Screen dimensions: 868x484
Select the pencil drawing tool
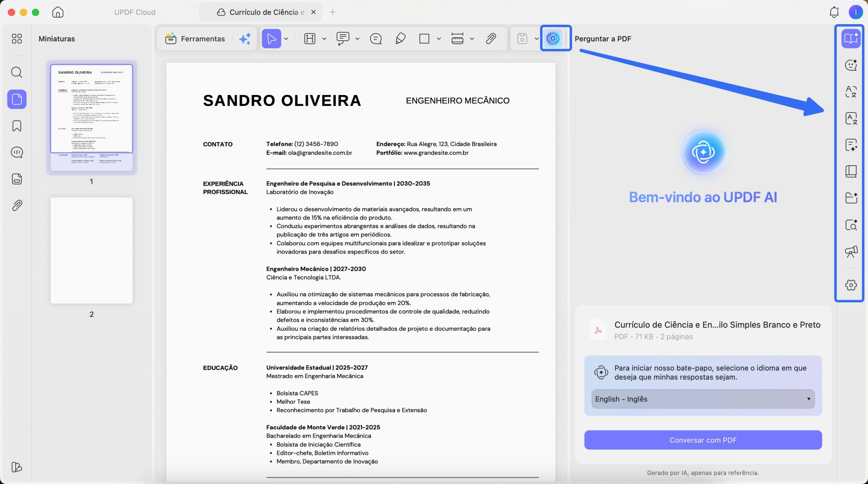[400, 39]
